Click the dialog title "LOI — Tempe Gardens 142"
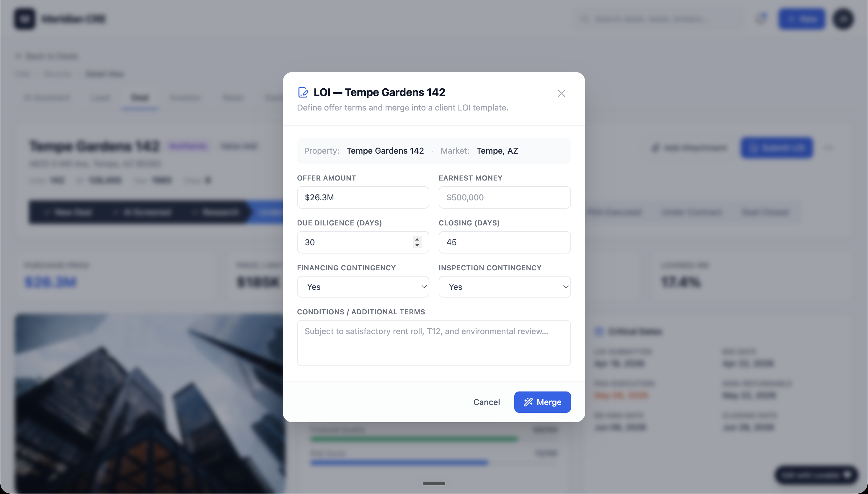Image resolution: width=868 pixels, height=494 pixels. point(379,92)
